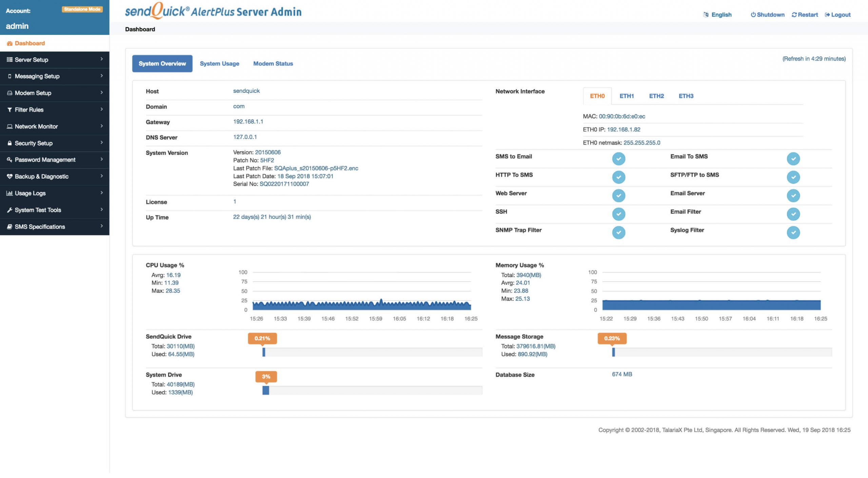Toggle the SNMP Trap Filter status indicator

tap(619, 232)
